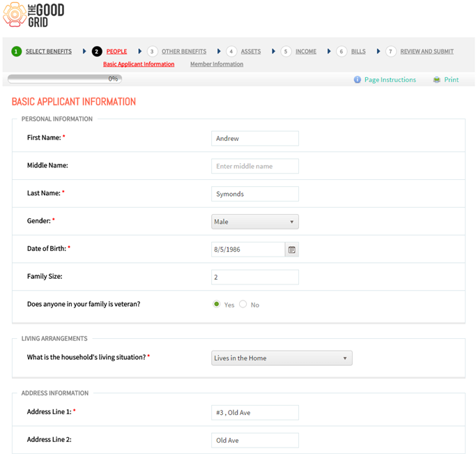476x465 pixels.
Task: Click the Address Line 2 field
Action: (255, 441)
